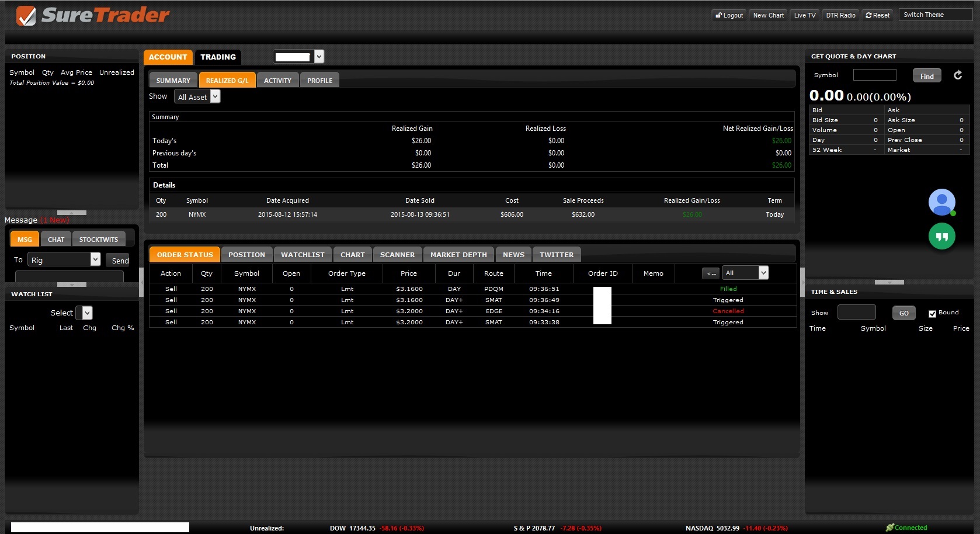
Task: Open the SUMMARY sub-tab
Action: point(173,80)
